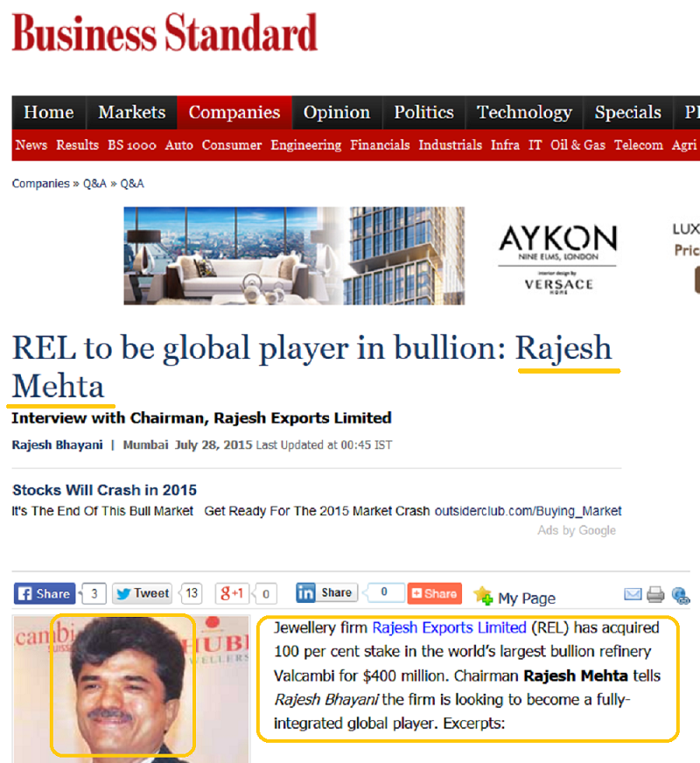Click the Rajesh Exports Limited link
The image size is (700, 763).
click(x=449, y=628)
